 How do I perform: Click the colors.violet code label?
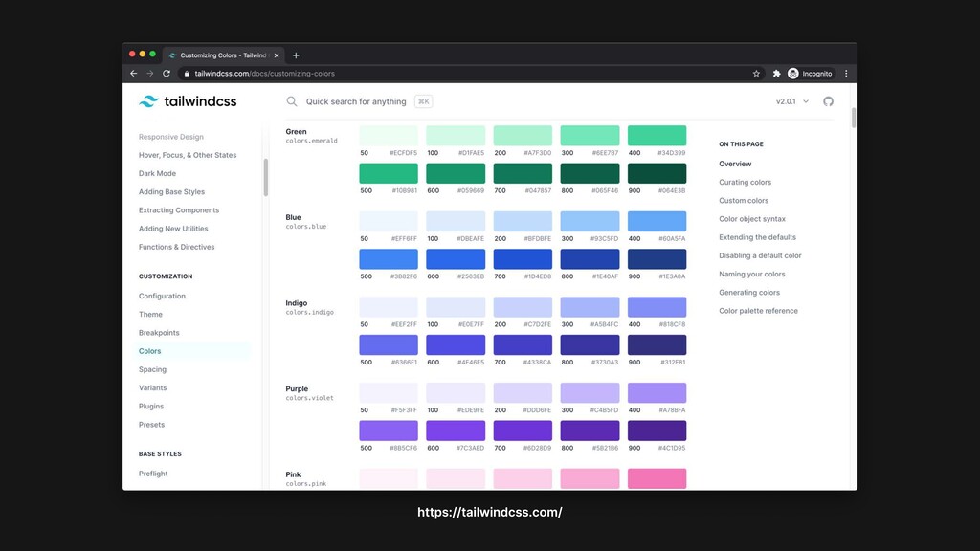(x=309, y=398)
